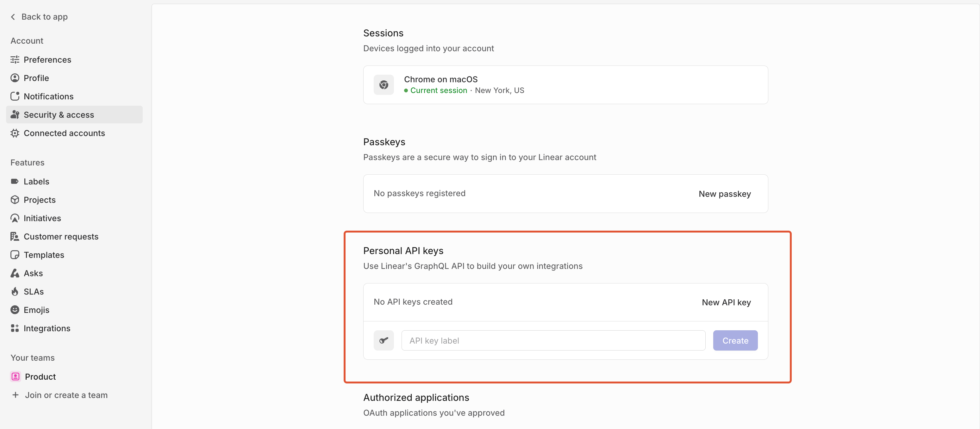980x429 pixels.
Task: Click the key icon beside the API label field
Action: tap(384, 340)
